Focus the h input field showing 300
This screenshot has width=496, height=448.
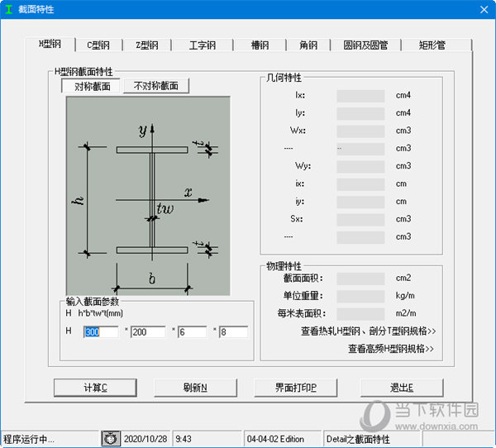[101, 332]
